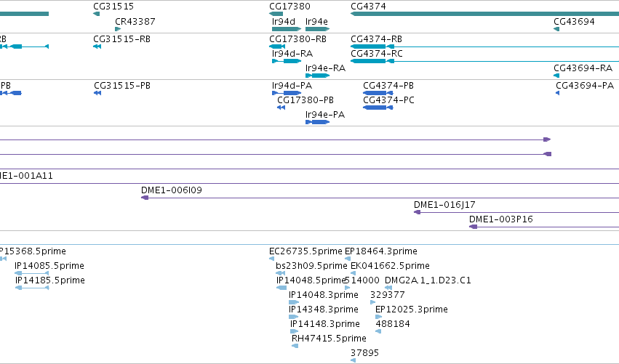Image resolution: width=619 pixels, height=364 pixels.
Task: Click the DME1-016J17 clone label
Action: point(444,205)
